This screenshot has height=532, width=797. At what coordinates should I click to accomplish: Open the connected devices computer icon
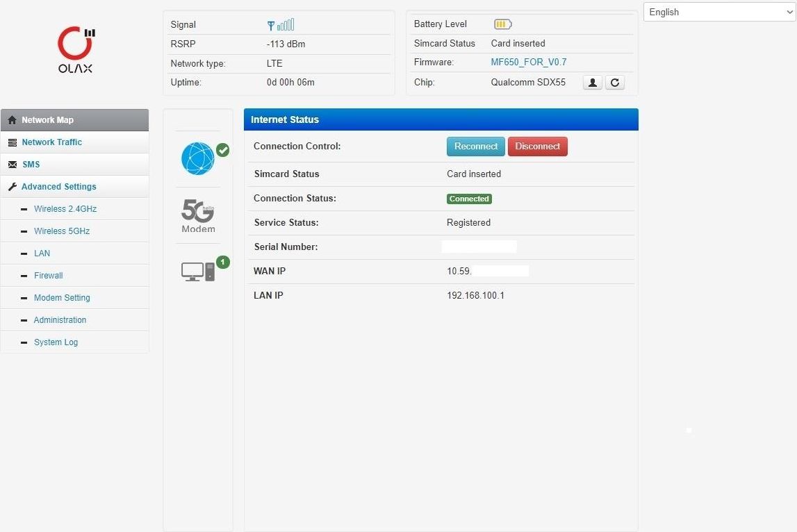point(198,272)
